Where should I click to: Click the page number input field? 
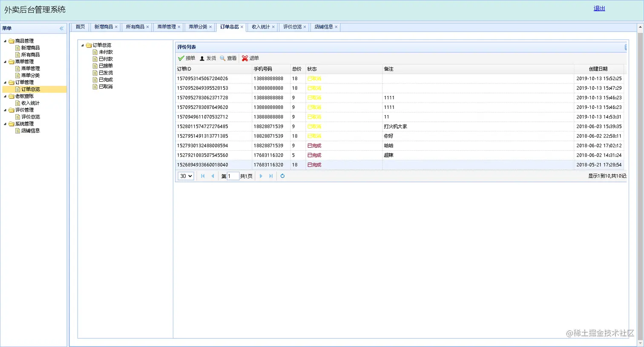click(233, 176)
